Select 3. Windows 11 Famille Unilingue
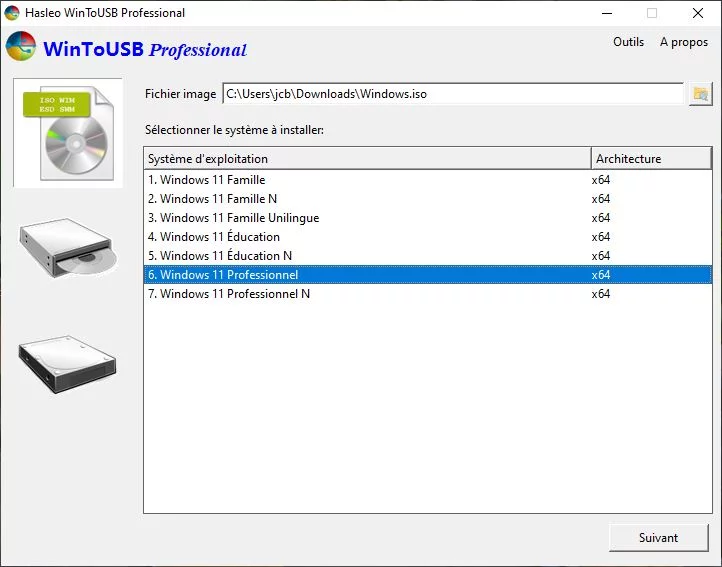This screenshot has height=567, width=722. coord(428,217)
